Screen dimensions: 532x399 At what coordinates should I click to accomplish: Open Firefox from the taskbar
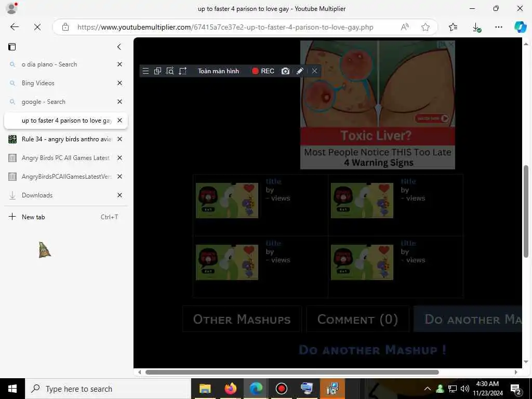(230, 389)
